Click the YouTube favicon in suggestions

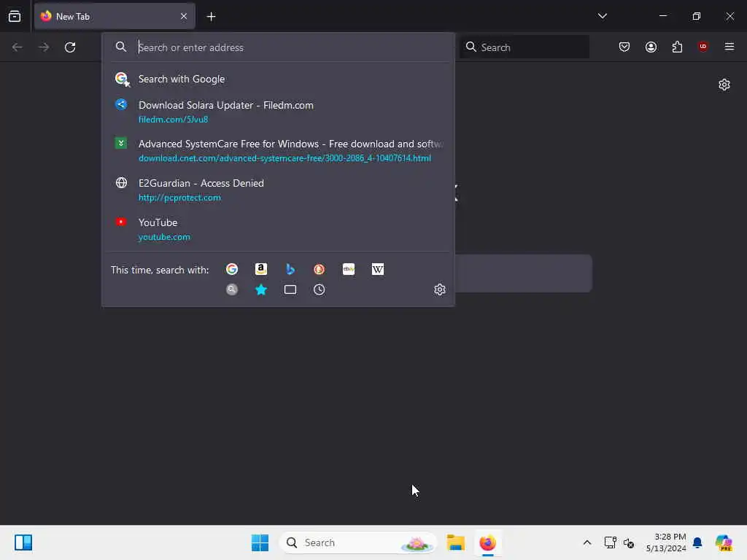121,222
